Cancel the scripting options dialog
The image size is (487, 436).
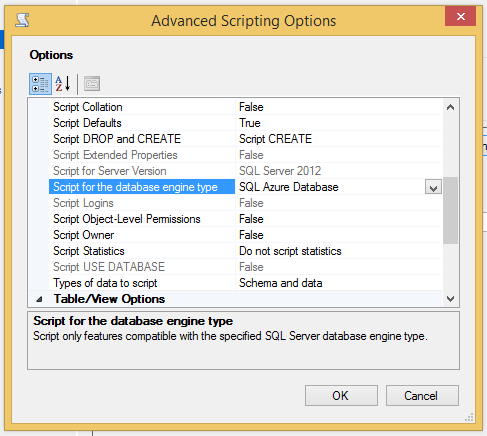[422, 396]
